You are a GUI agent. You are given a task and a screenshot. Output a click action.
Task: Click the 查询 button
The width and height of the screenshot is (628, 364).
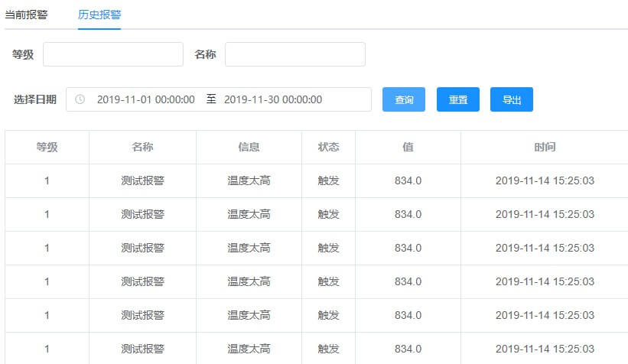coord(404,99)
